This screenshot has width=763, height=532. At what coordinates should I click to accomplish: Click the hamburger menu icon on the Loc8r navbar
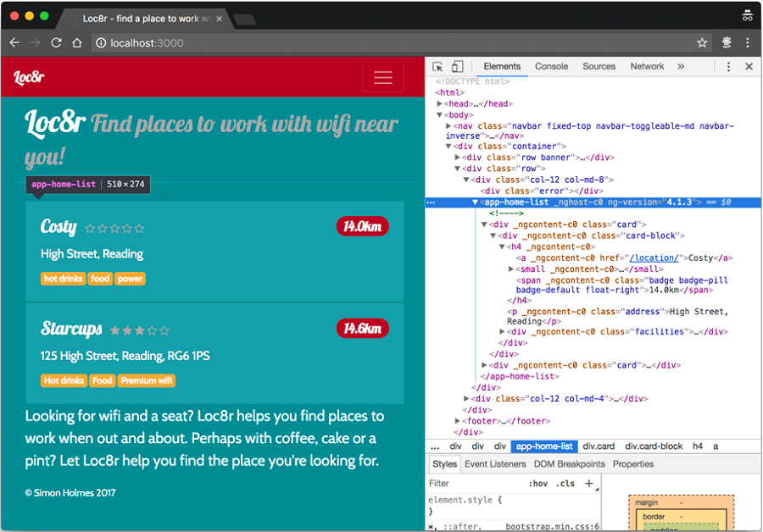click(x=383, y=77)
